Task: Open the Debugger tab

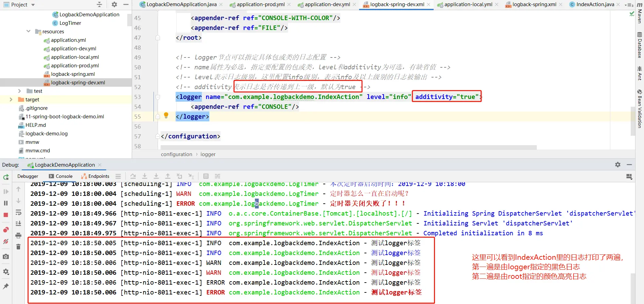Action: coord(28,176)
